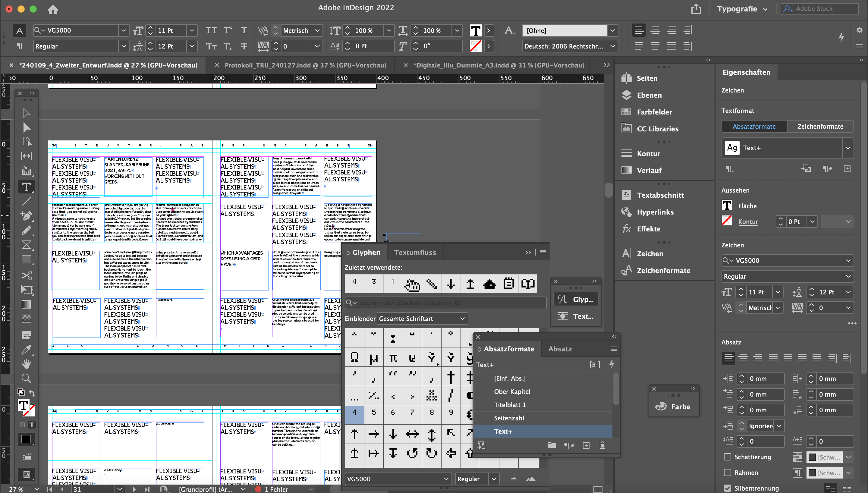Click the share document icon
This screenshot has height=493, width=868.
point(696,8)
